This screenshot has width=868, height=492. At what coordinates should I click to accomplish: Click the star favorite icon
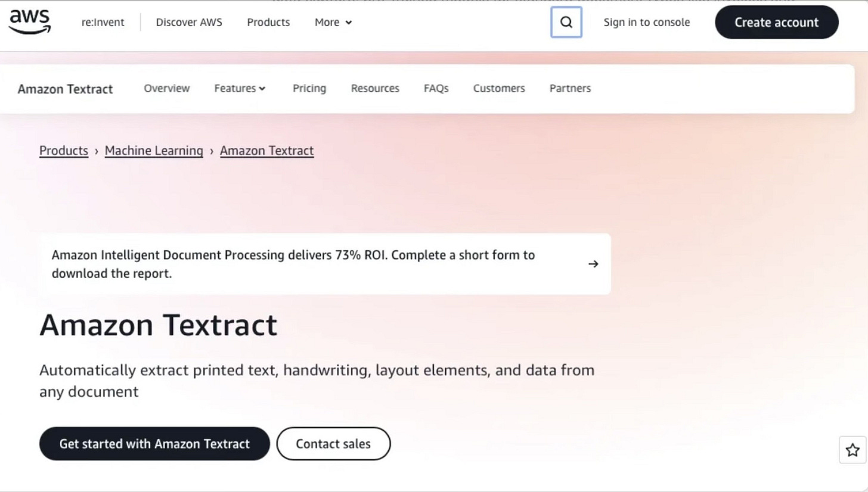pyautogui.click(x=852, y=450)
